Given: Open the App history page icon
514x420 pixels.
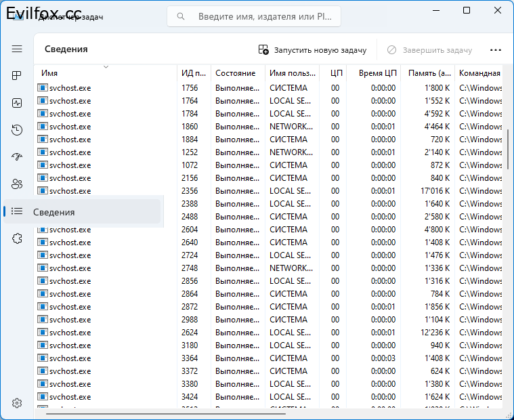Looking at the screenshot, I should coord(17,130).
